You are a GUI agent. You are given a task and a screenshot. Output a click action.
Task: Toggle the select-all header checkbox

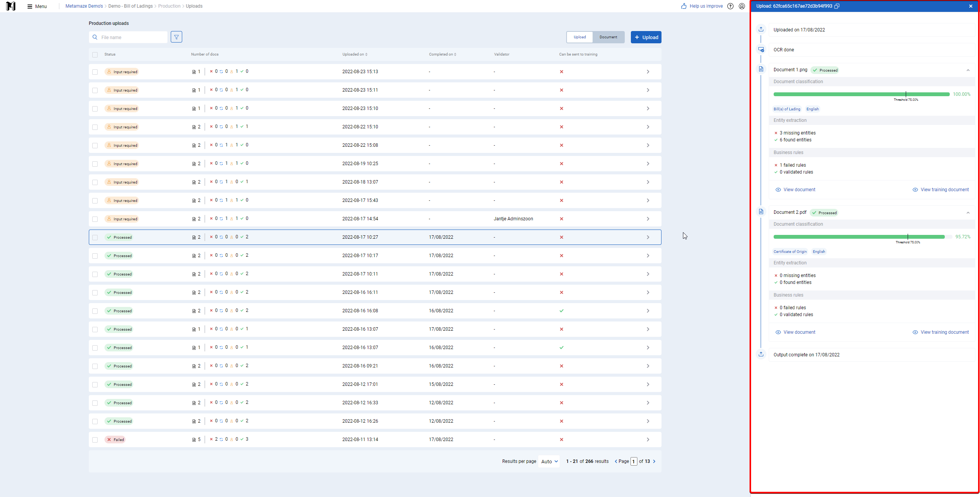pos(95,54)
